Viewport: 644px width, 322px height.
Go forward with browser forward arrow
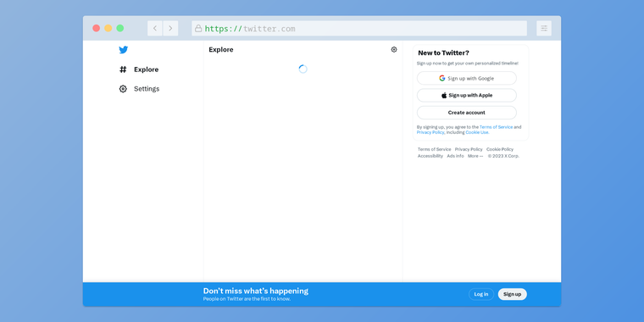coord(170,28)
